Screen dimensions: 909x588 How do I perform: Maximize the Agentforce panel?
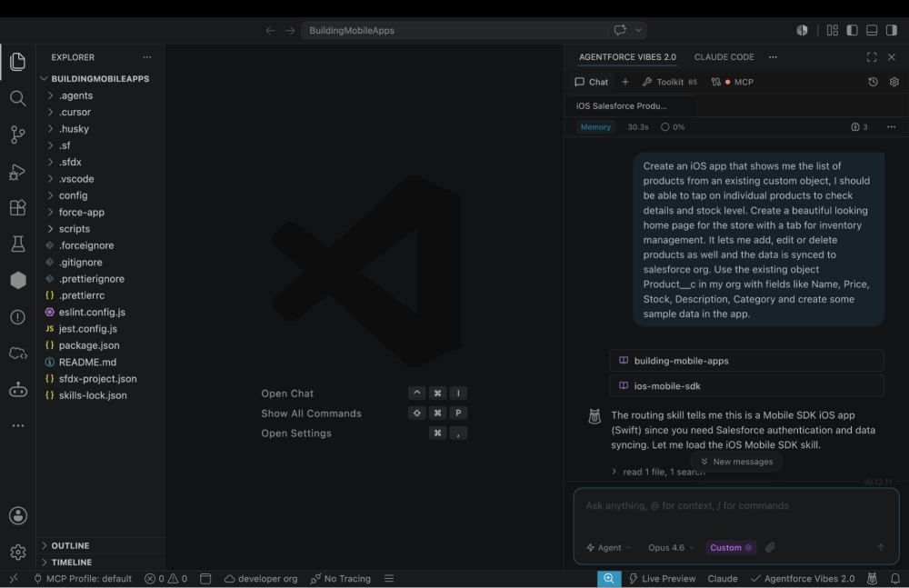point(872,57)
